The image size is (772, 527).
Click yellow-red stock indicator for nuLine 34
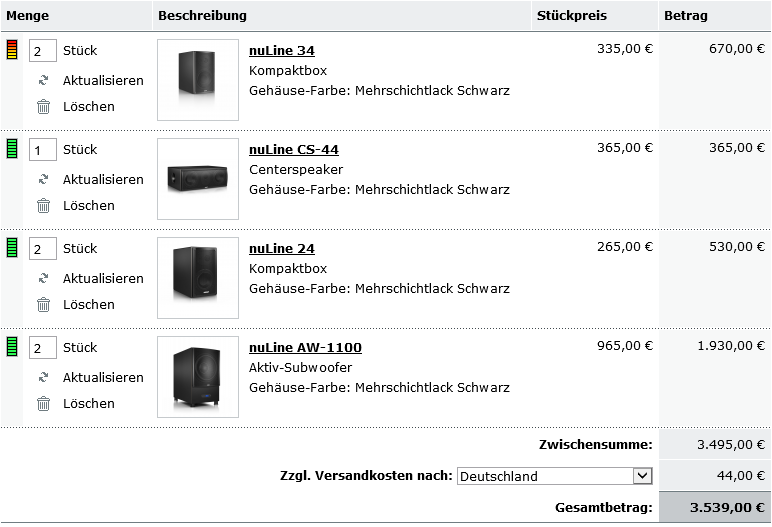12,50
